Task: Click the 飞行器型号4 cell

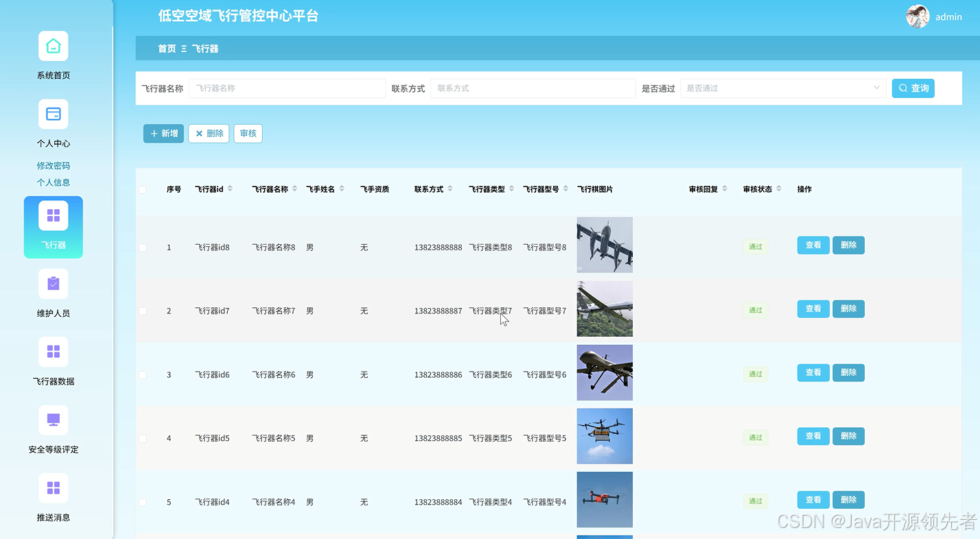Action: (x=544, y=502)
